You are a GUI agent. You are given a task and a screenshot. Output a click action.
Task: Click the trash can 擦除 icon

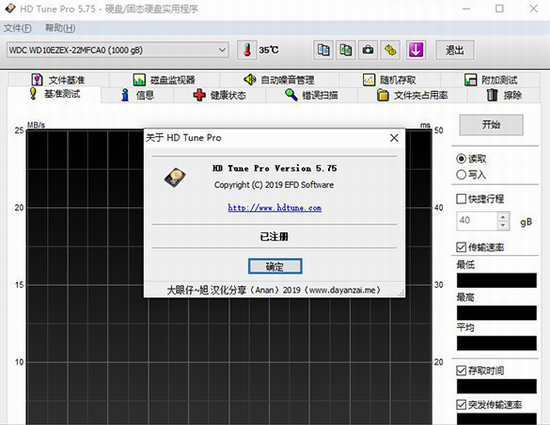(492, 95)
